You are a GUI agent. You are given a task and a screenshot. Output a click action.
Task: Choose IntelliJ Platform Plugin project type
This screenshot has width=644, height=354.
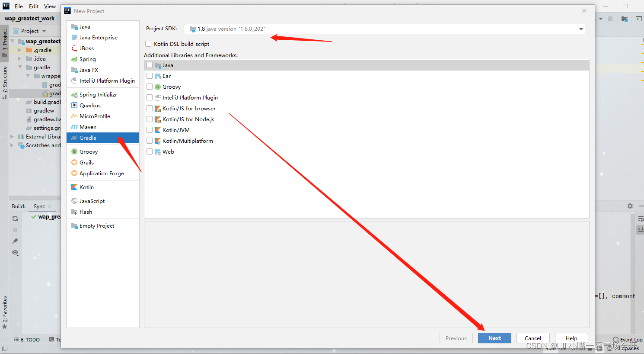pyautogui.click(x=103, y=81)
